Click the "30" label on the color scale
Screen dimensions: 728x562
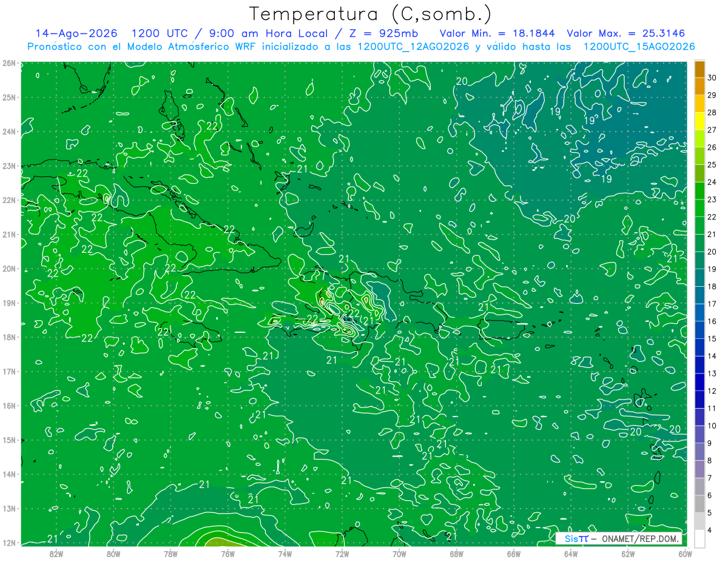712,78
